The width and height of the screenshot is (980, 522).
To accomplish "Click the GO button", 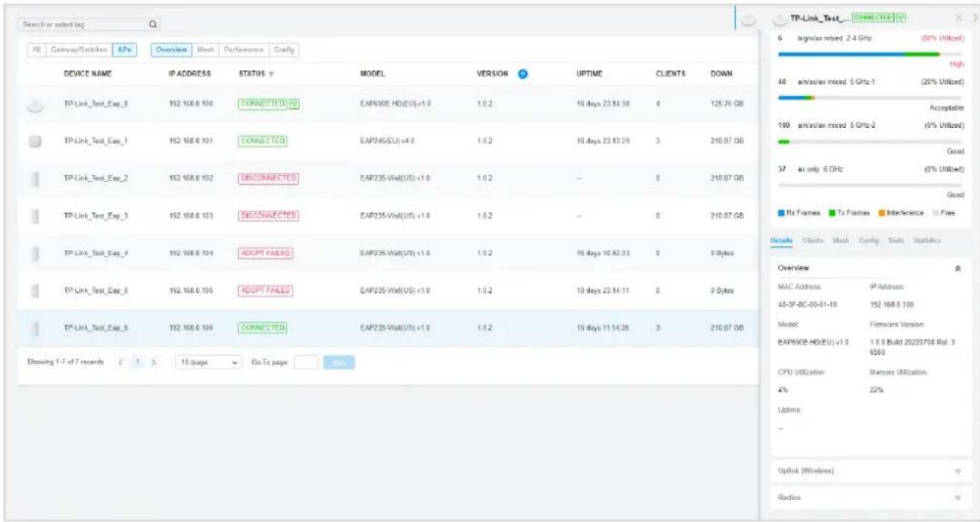I will coord(338,362).
